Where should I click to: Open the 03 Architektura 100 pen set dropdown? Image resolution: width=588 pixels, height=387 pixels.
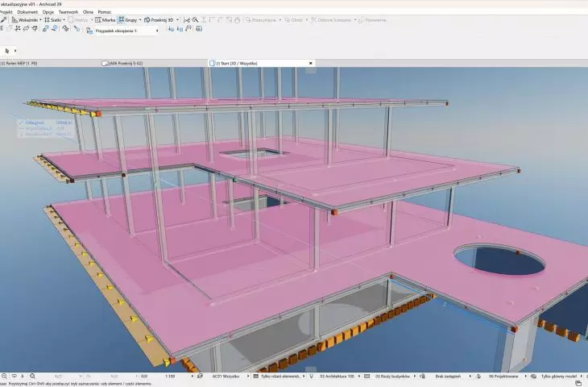click(x=339, y=376)
